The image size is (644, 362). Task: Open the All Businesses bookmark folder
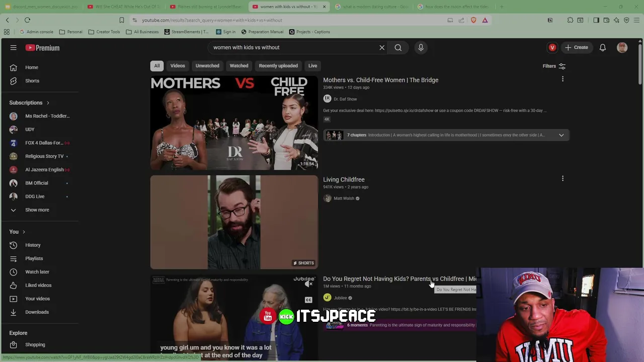(142, 32)
